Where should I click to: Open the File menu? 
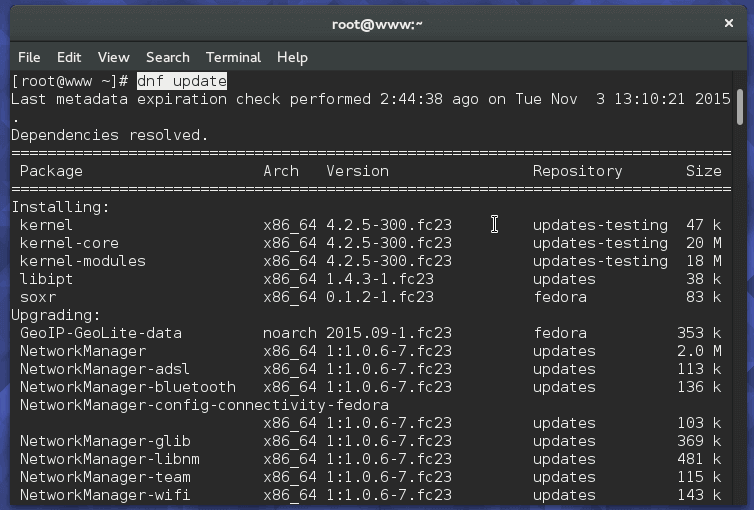(x=29, y=57)
